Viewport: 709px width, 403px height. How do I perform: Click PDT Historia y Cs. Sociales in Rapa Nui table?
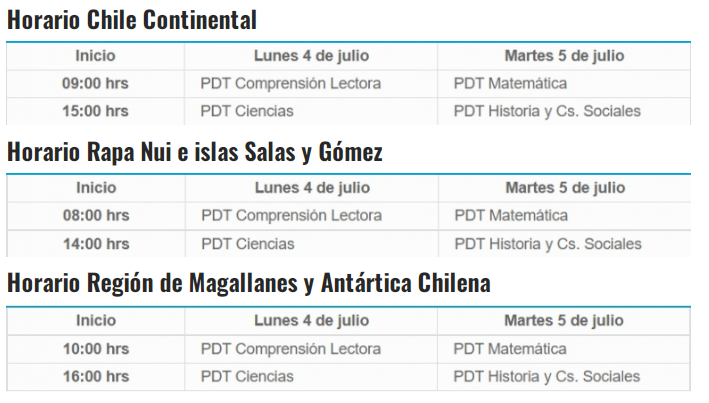pyautogui.click(x=548, y=244)
